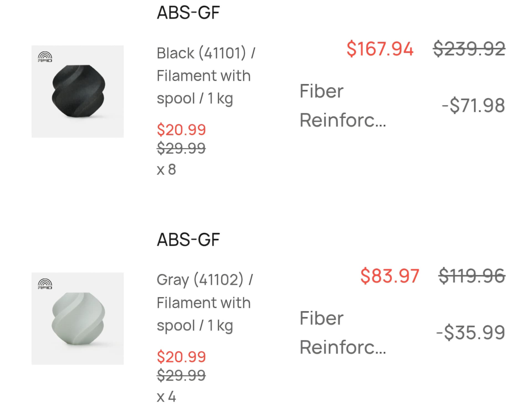Click the RFID icon on the gray filament image
This screenshot has width=532, height=417.
point(45,284)
